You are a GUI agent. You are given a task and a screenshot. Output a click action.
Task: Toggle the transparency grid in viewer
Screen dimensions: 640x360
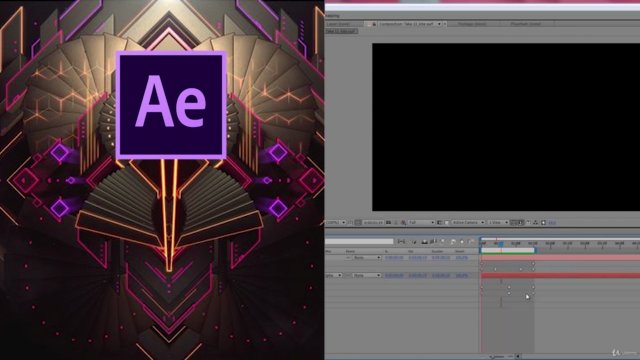pos(447,222)
